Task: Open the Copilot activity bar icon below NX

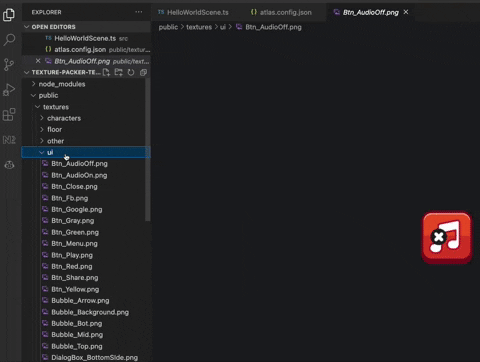Action: [x=9, y=165]
